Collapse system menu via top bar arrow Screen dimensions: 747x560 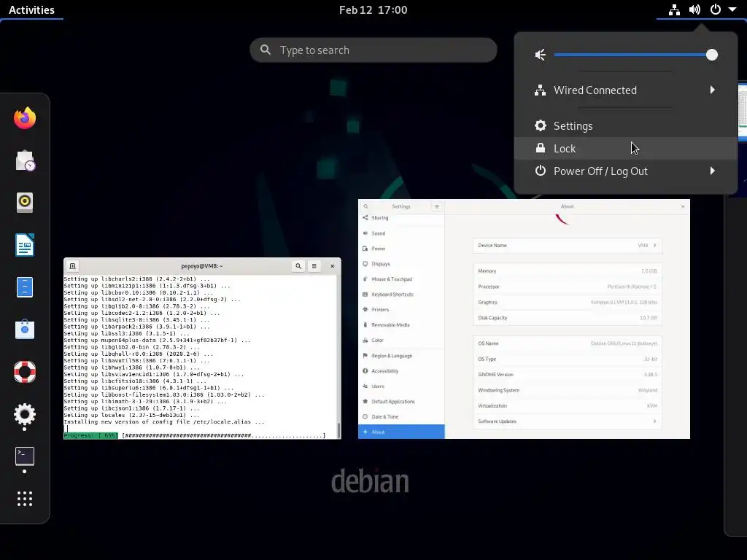732,9
